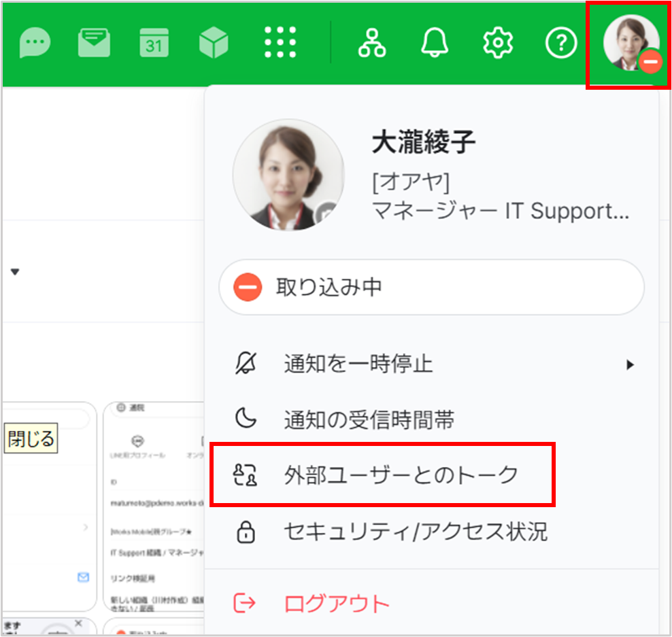Select 外部ユーザーとのトーク menu item
Image resolution: width=672 pixels, height=637 pixels.
pyautogui.click(x=401, y=475)
